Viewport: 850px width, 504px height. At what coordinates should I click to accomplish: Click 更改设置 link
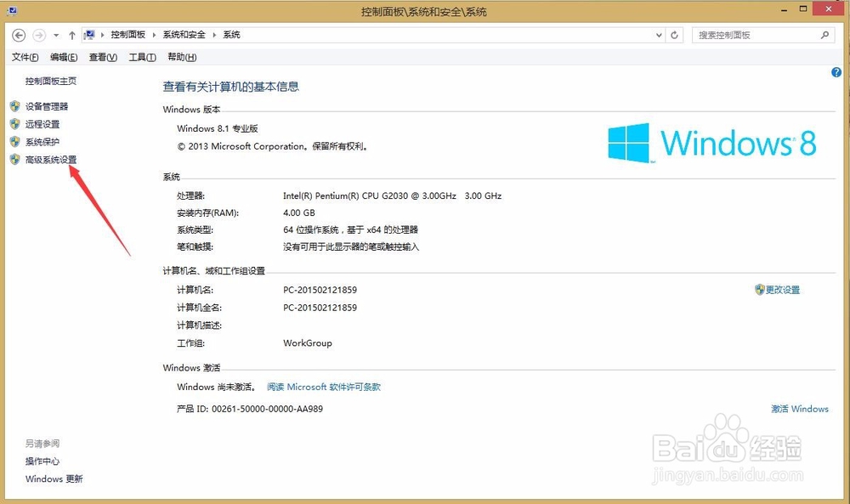(783, 290)
